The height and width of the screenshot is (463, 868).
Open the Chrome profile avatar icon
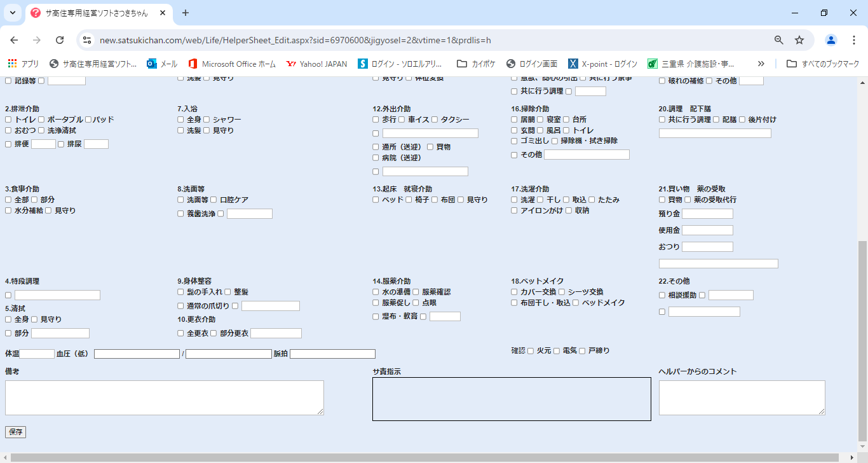[x=831, y=40]
